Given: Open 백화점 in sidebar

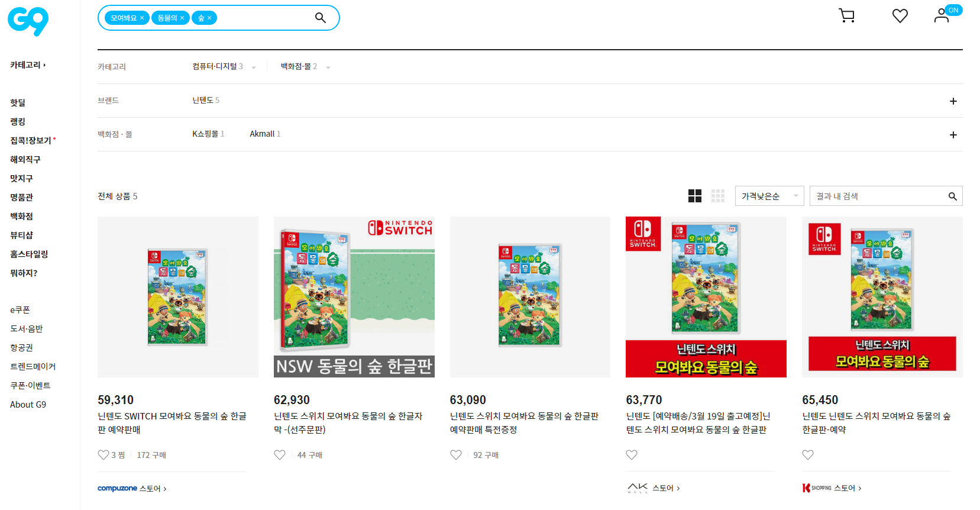Looking at the screenshot, I should [x=21, y=217].
